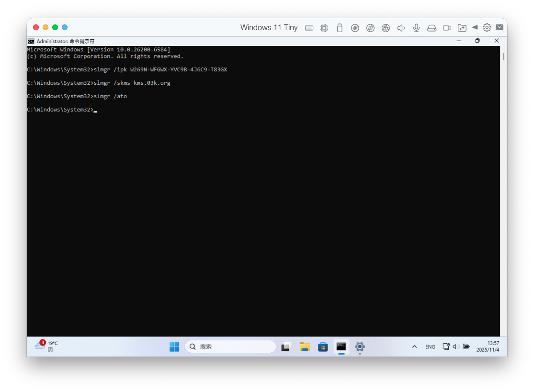Click the taskbar search box
This screenshot has width=534, height=392.
coord(230,347)
